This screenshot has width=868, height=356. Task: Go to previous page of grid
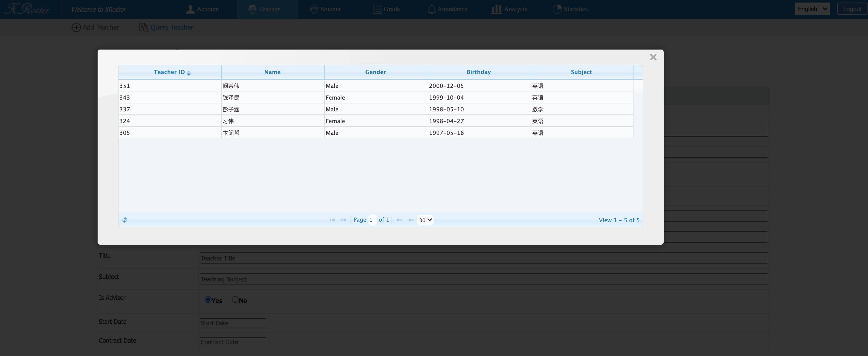(343, 220)
